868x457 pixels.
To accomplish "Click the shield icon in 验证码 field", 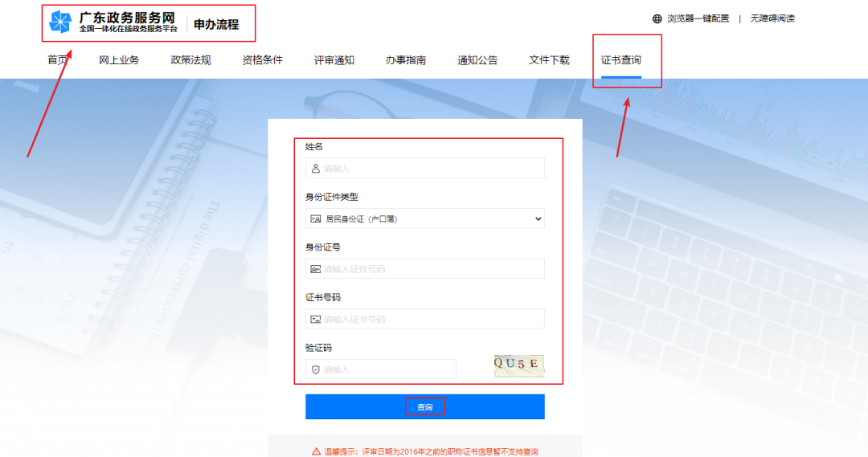I will tap(316, 369).
